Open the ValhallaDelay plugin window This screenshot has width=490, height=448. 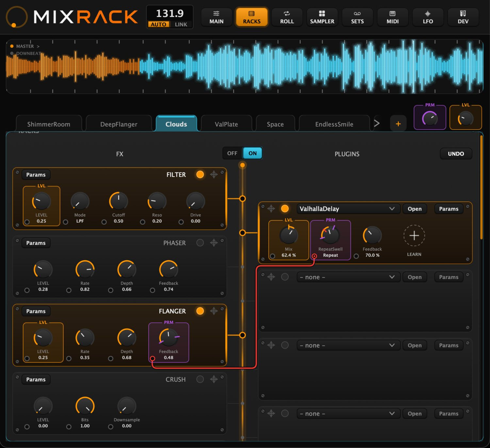click(415, 209)
